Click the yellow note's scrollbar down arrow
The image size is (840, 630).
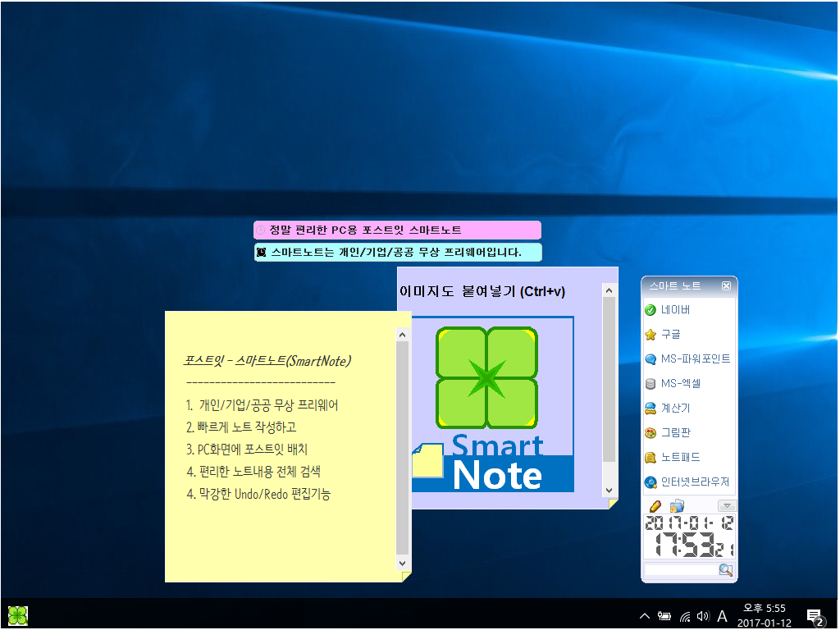(402, 564)
